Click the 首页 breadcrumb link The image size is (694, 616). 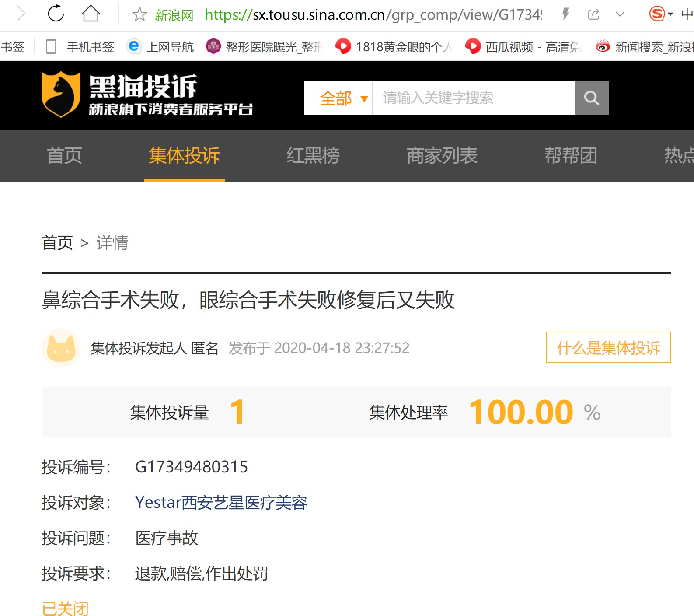click(x=57, y=243)
